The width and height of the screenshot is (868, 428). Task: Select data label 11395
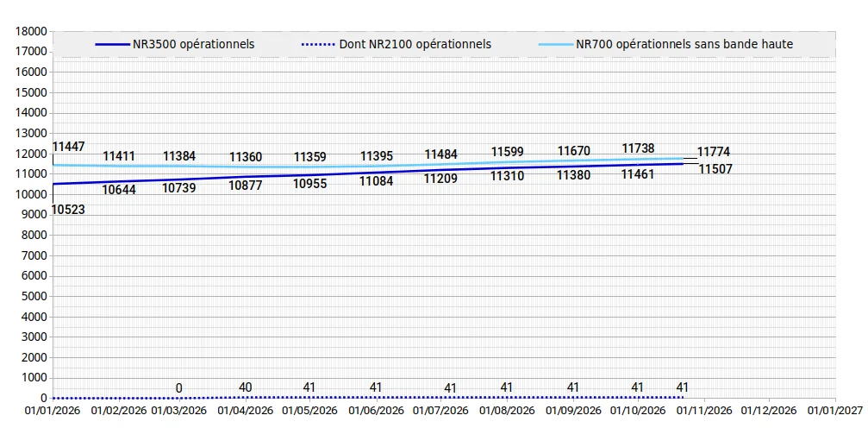pyautogui.click(x=377, y=157)
